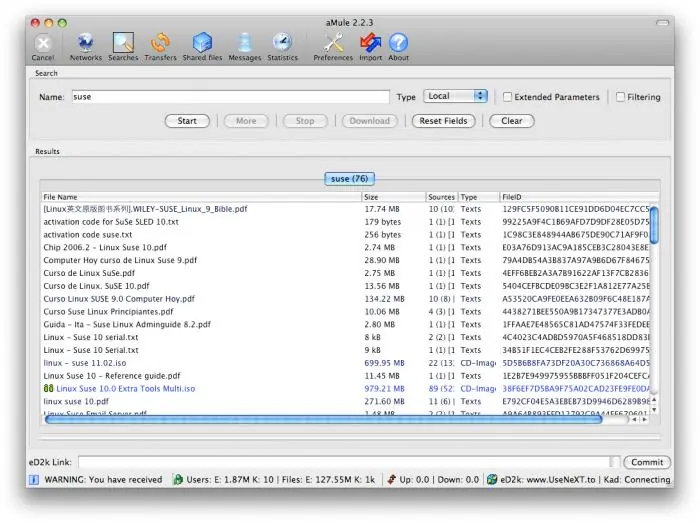This screenshot has width=700, height=523.
Task: Sort results by the Size column header
Action: [393, 197]
